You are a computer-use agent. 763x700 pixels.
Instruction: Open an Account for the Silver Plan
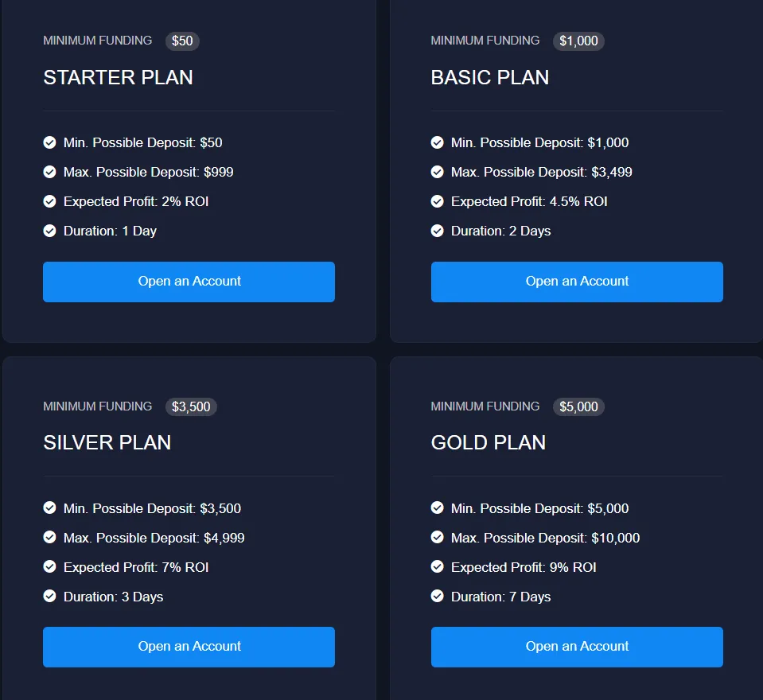[189, 647]
